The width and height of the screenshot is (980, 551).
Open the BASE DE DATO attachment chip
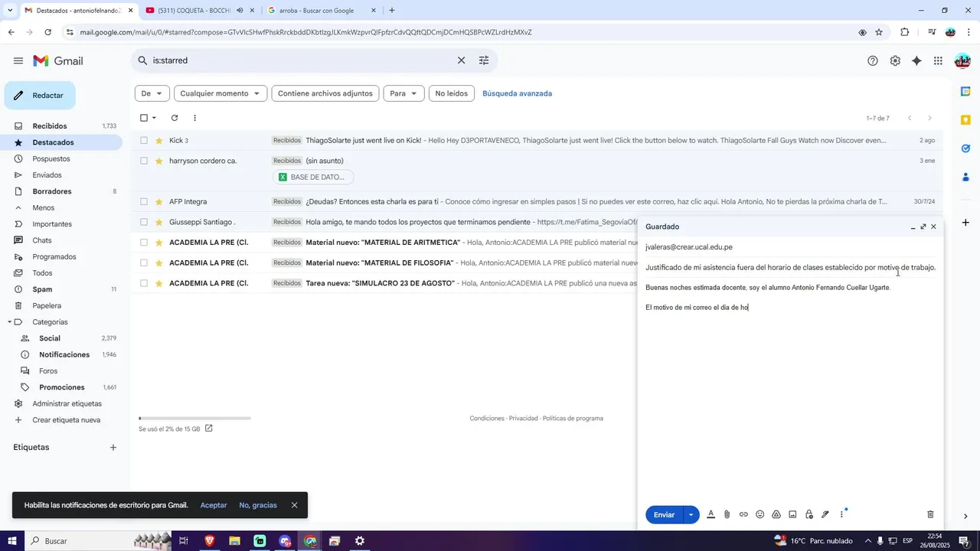click(x=313, y=177)
